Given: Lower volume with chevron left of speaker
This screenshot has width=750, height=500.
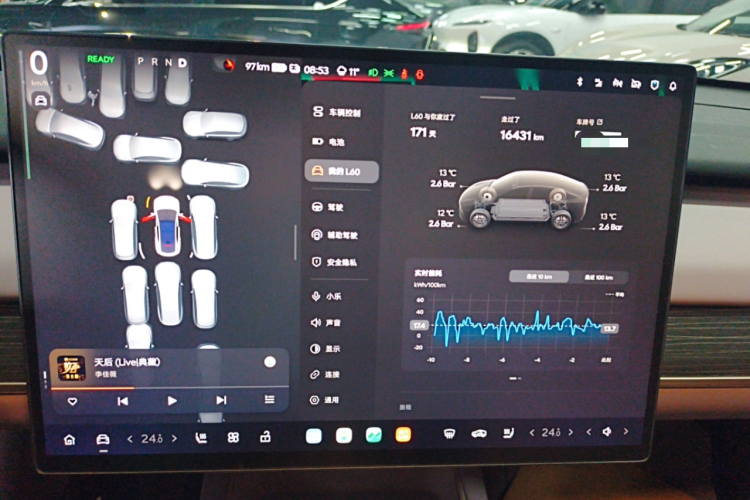Looking at the screenshot, I should (x=589, y=432).
